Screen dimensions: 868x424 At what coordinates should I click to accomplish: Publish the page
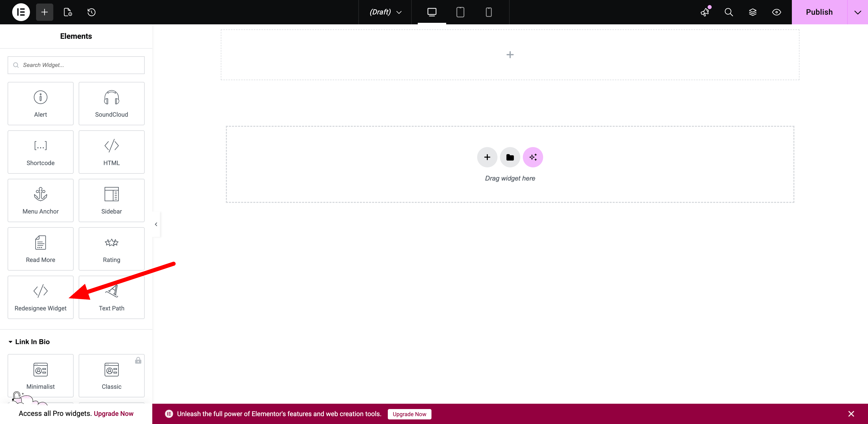coord(820,12)
